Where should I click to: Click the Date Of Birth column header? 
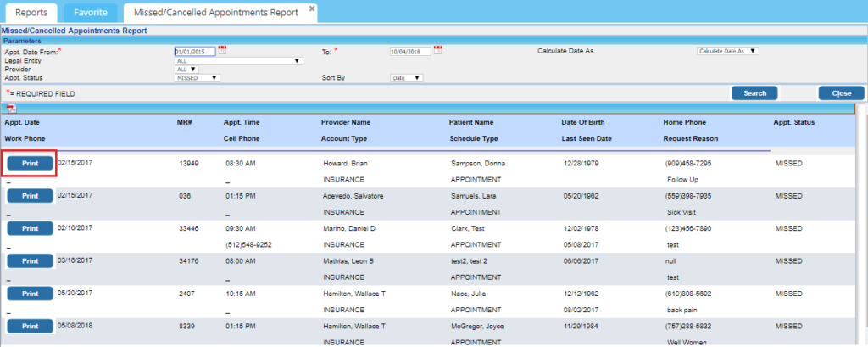click(583, 122)
